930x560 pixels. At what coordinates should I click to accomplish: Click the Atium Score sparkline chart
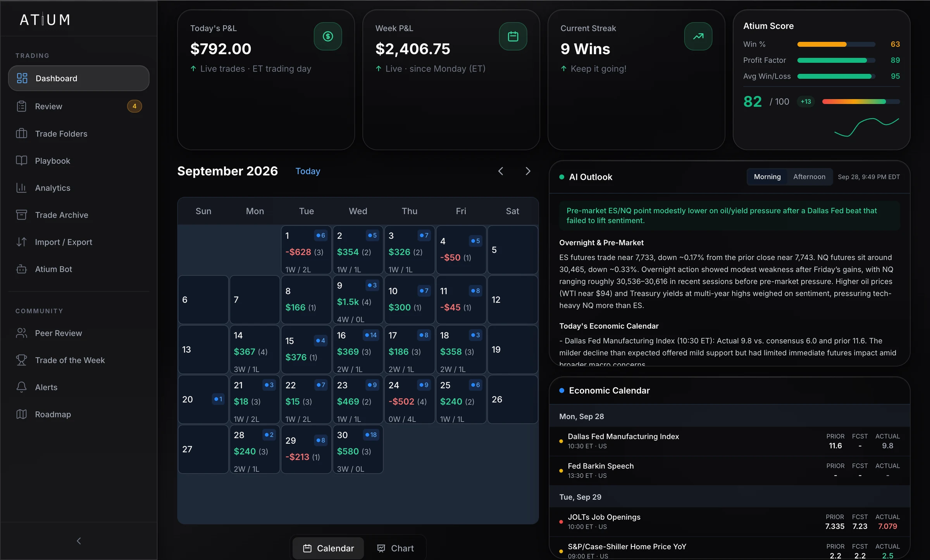pos(866,127)
